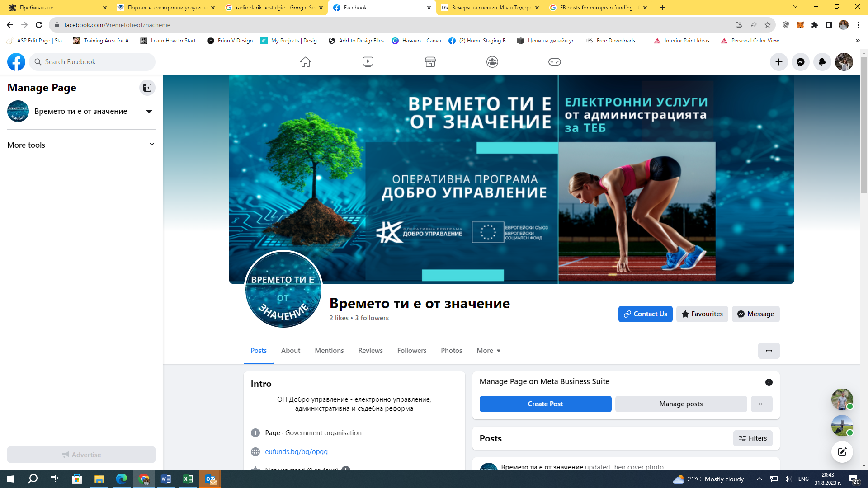Screen dimensions: 868x488
Task: Switch to the radio darik nostalgie tab
Action: point(274,8)
